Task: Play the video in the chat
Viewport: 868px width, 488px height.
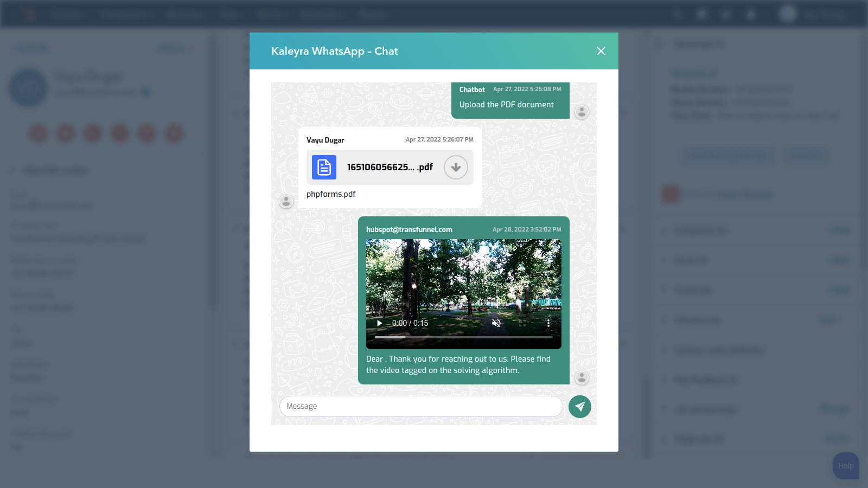Action: (380, 323)
